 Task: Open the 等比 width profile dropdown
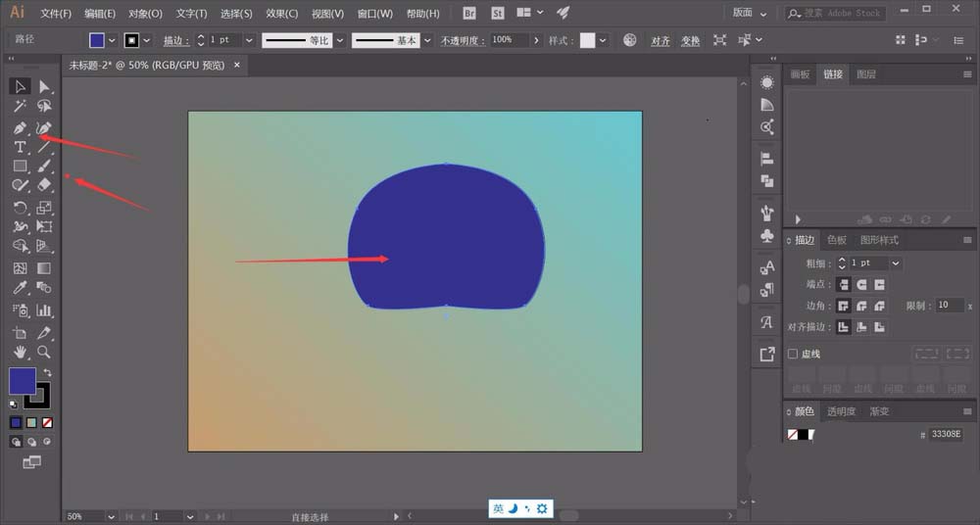(340, 40)
